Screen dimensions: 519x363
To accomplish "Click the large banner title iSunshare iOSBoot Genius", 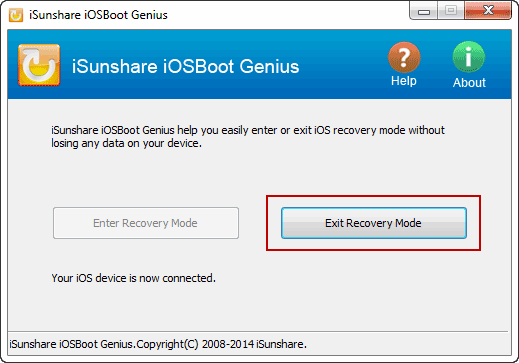I will pyautogui.click(x=185, y=66).
